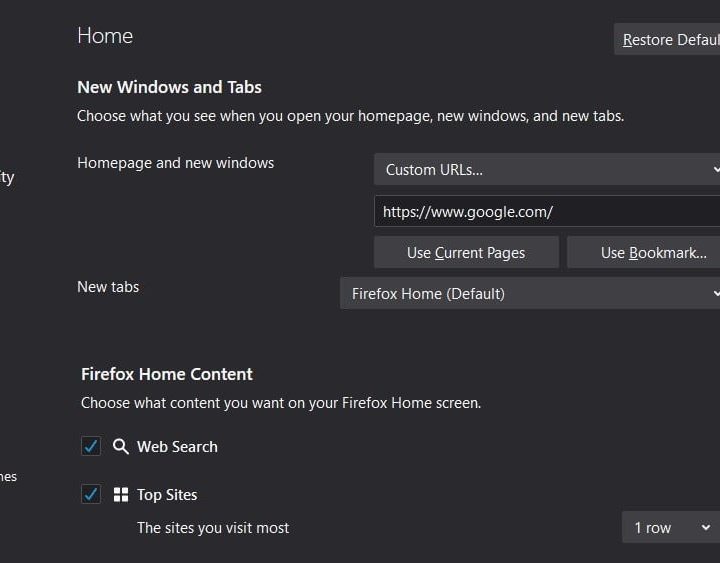Open the Custom URLs homepage dropdown
Screen dimensions: 720x563
(x=547, y=170)
